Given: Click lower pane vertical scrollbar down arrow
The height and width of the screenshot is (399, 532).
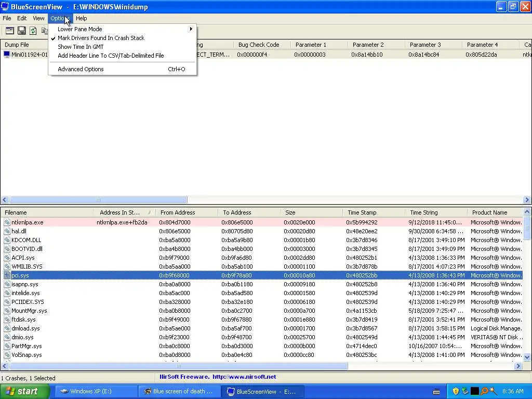Looking at the screenshot, I should pyautogui.click(x=527, y=357).
